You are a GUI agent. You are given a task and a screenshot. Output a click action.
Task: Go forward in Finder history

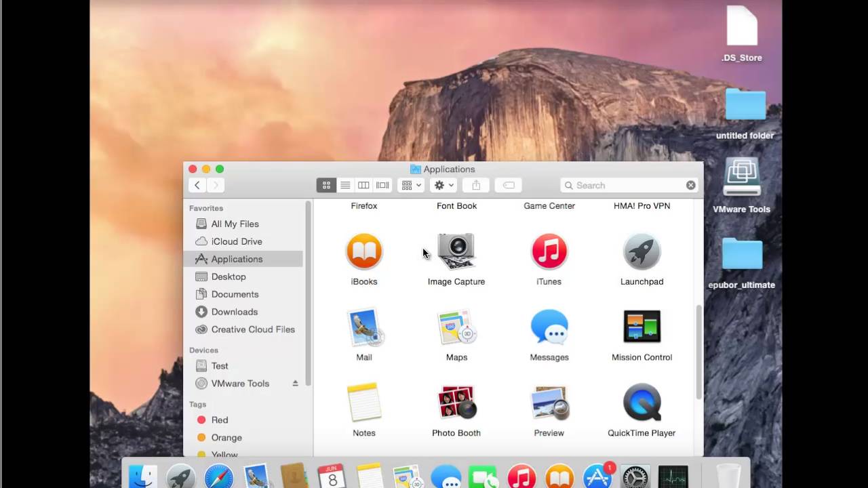[x=216, y=185]
